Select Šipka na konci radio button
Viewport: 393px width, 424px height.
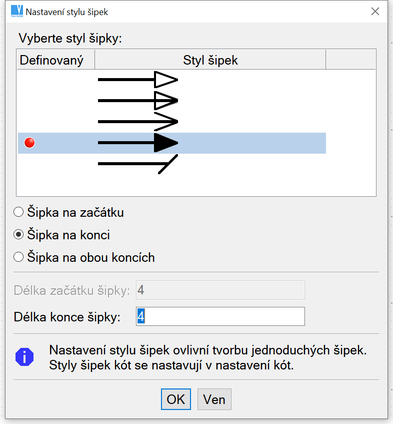18,235
